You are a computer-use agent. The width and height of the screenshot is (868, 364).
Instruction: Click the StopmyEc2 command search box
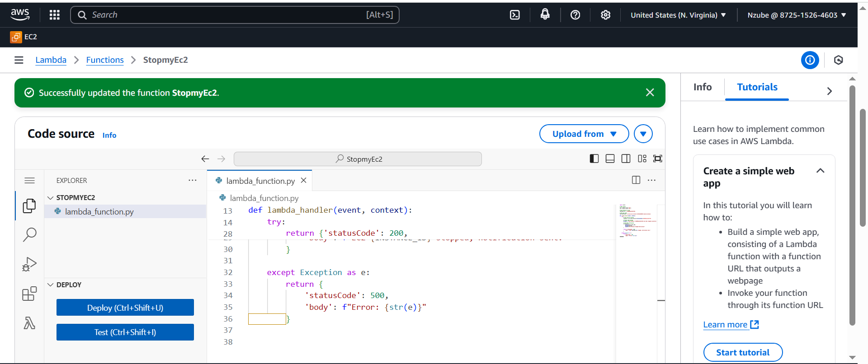pos(358,159)
